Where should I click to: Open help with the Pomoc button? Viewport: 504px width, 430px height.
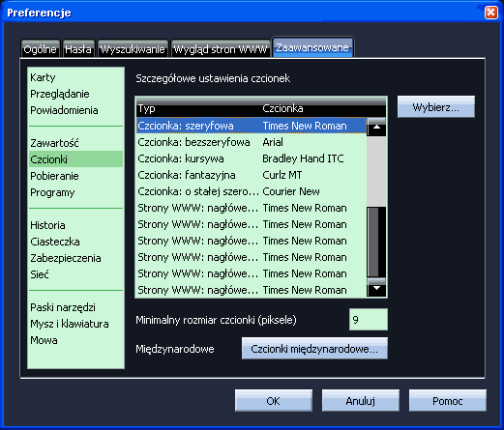click(x=448, y=401)
